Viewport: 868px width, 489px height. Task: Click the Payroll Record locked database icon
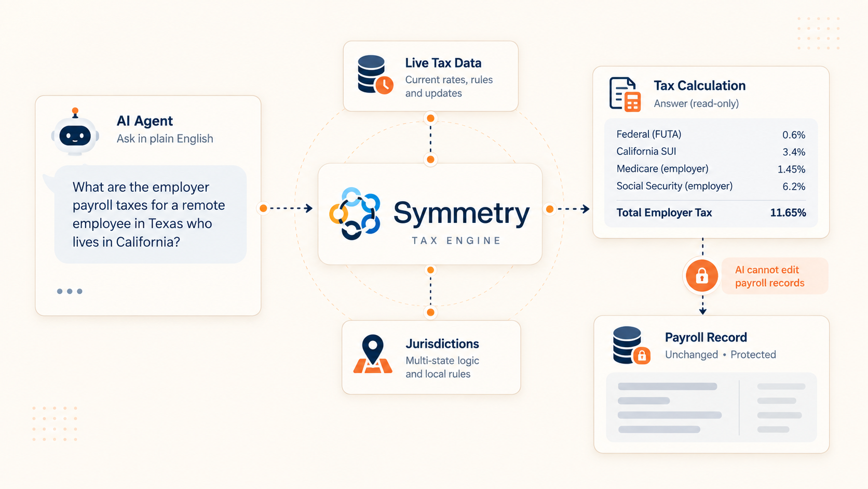[x=631, y=345]
